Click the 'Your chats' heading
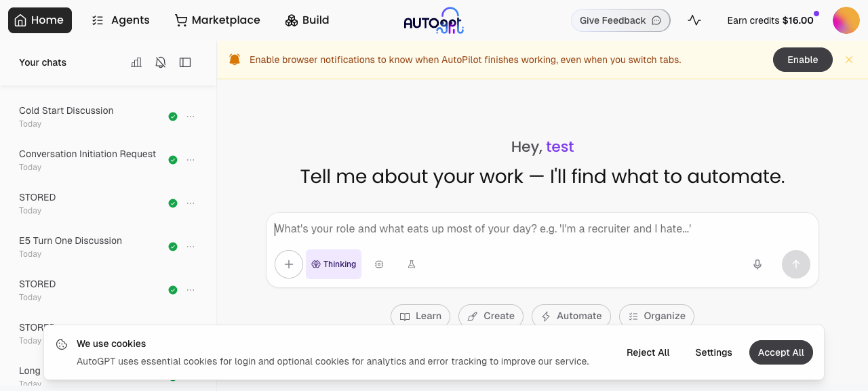 click(x=43, y=62)
